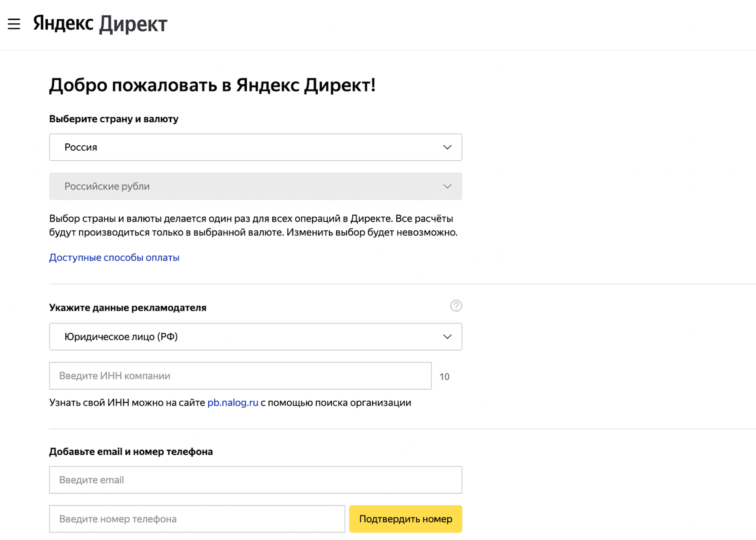The image size is (756, 540).
Task: Open the hamburger navigation menu
Action: tap(14, 24)
